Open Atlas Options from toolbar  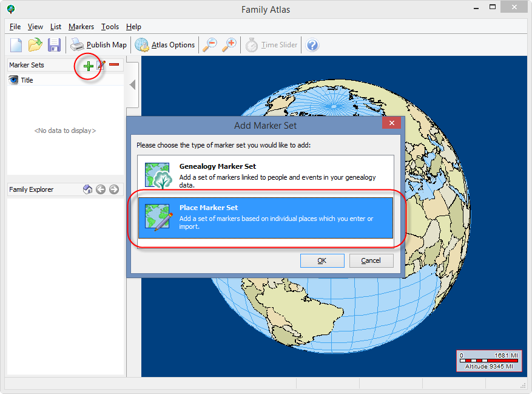(x=165, y=45)
